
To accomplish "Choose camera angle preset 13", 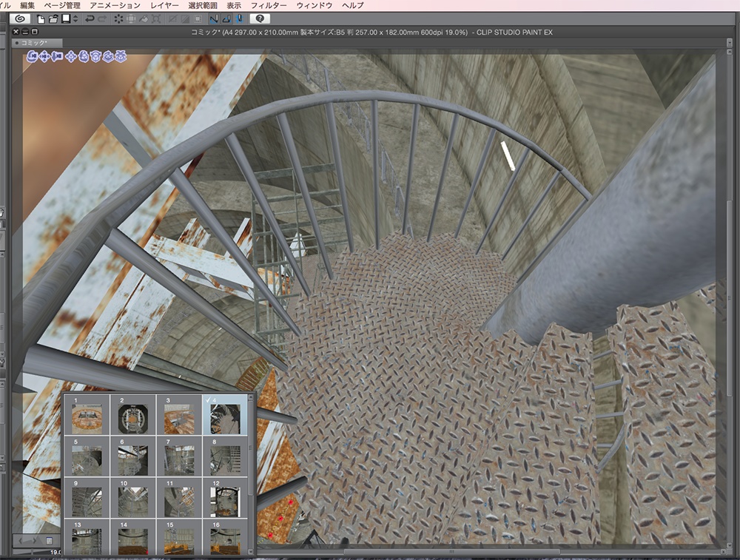I will pyautogui.click(x=87, y=537).
